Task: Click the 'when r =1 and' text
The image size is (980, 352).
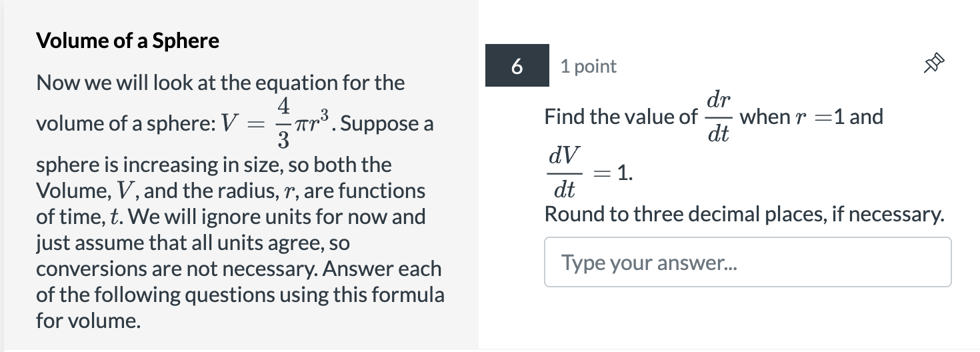Action: pyautogui.click(x=811, y=117)
